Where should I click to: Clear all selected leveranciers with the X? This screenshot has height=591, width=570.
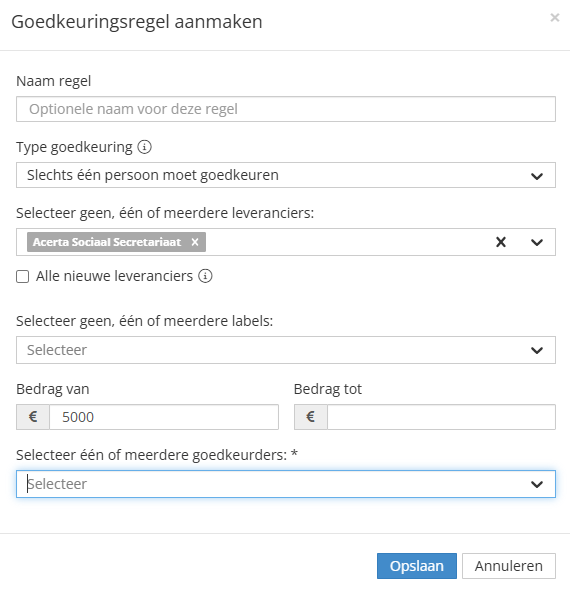coord(501,242)
